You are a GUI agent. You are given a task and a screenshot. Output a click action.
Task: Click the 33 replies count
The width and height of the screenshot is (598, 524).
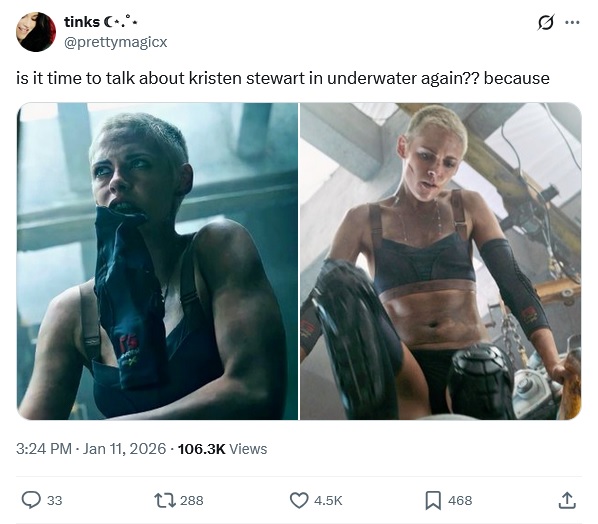tap(54, 500)
